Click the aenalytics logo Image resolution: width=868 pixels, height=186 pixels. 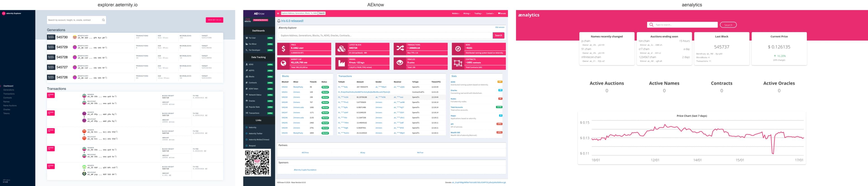529,15
